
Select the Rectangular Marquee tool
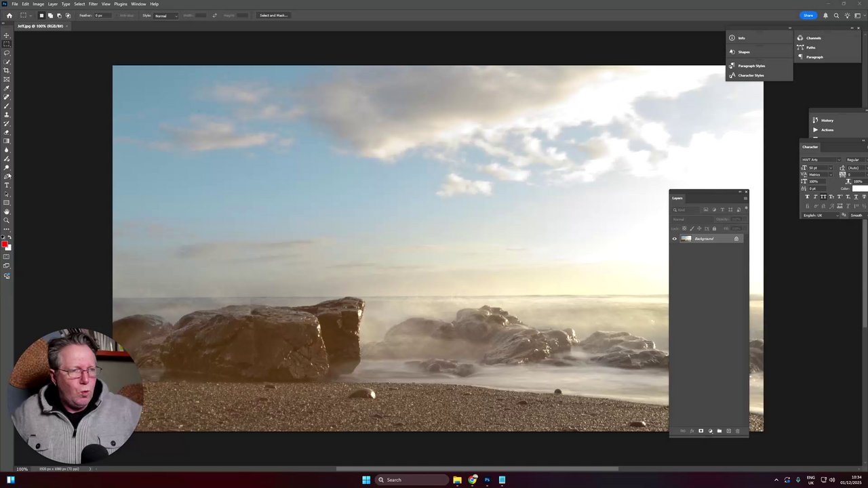(7, 44)
